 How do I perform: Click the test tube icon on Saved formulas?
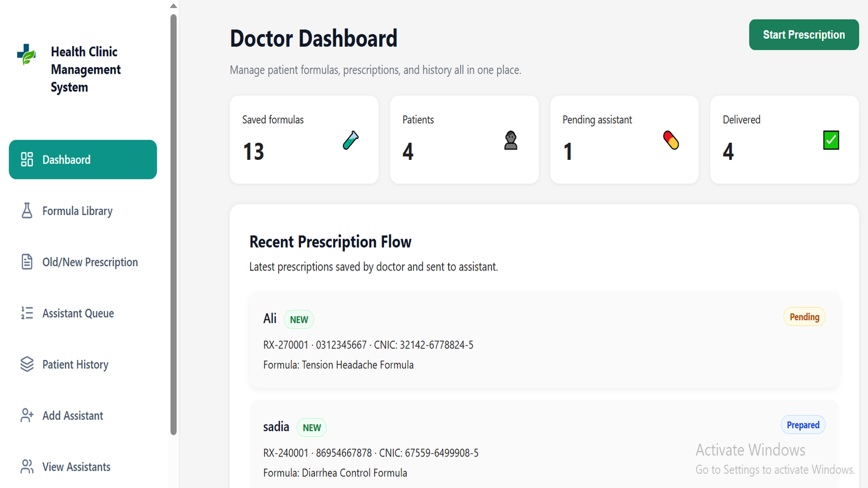[351, 140]
